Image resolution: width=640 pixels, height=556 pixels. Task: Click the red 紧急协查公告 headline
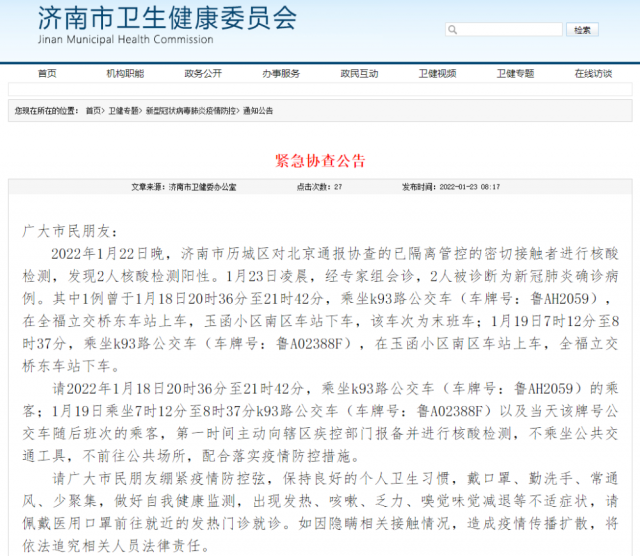point(320,160)
